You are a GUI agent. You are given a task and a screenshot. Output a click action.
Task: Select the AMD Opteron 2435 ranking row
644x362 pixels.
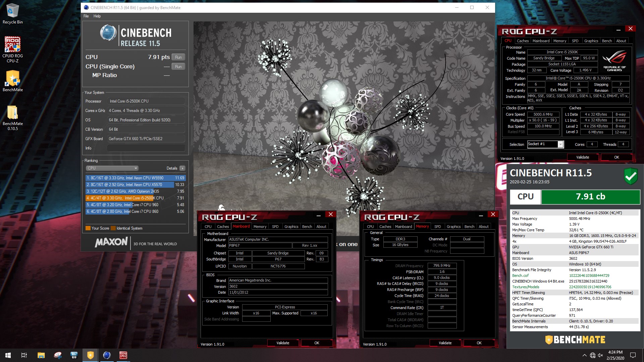(136, 191)
